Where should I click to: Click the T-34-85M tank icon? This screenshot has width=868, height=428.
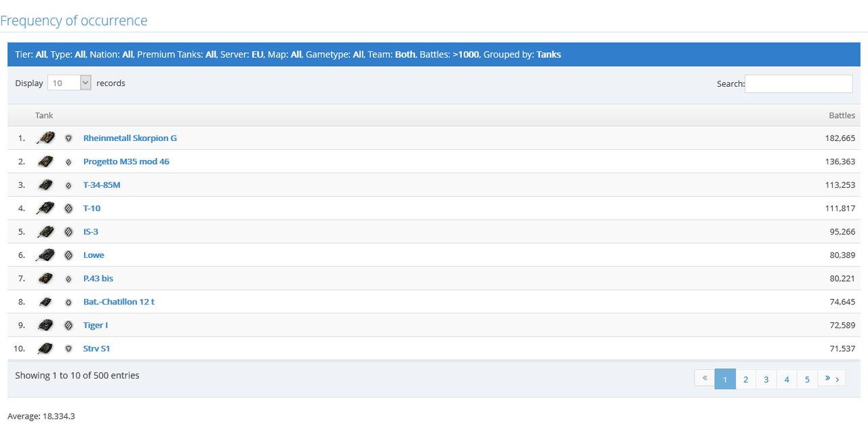pos(46,184)
